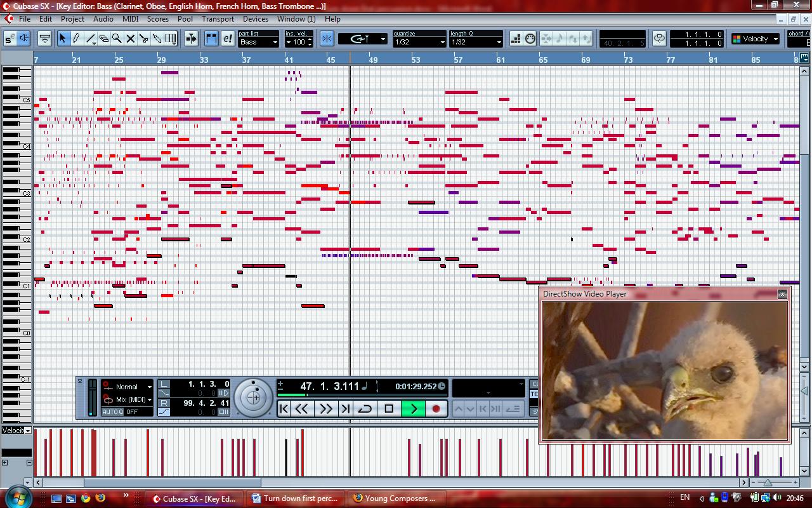
Task: Pick the Zoom magnifier tool
Action: tap(117, 39)
